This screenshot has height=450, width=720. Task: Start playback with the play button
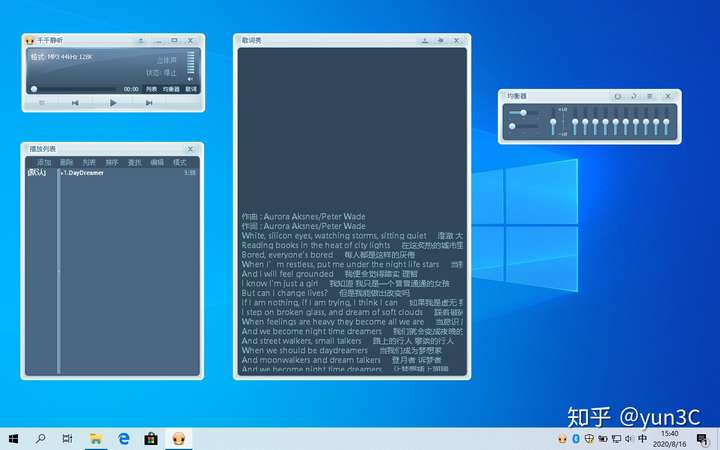113,103
